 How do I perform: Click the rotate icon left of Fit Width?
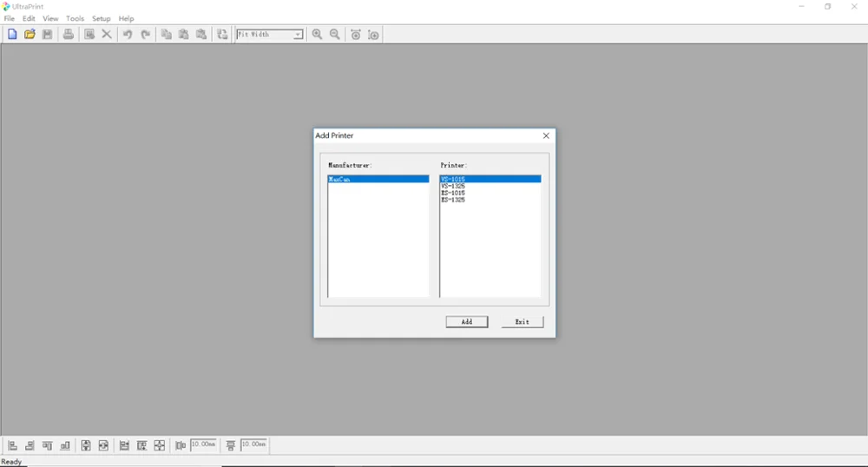coord(222,35)
